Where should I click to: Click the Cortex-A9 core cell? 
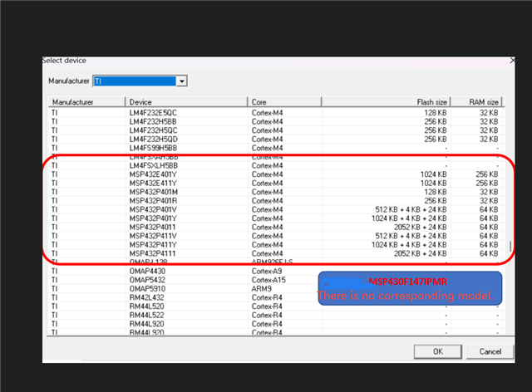pyautogui.click(x=267, y=272)
